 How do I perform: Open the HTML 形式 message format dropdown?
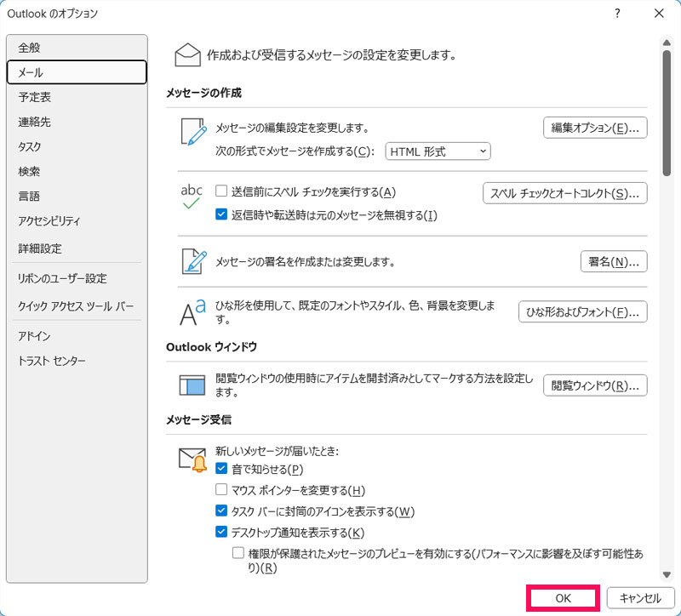pos(438,151)
